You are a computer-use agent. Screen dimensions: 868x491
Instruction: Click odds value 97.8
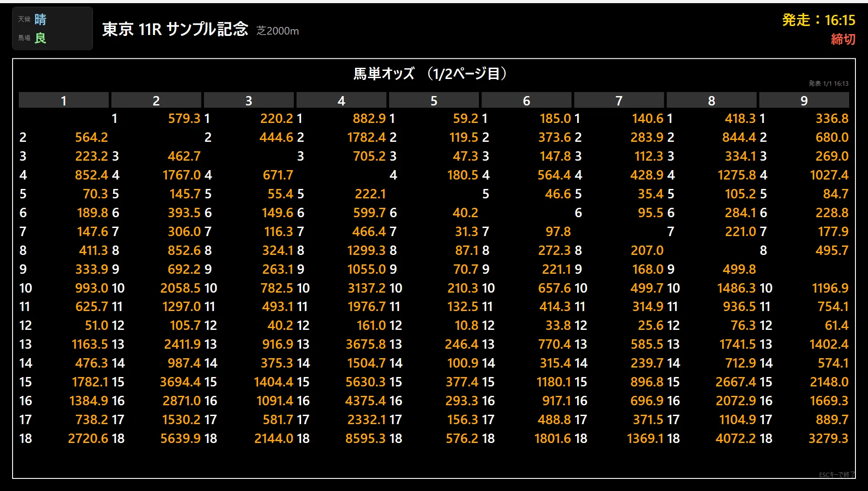558,232
